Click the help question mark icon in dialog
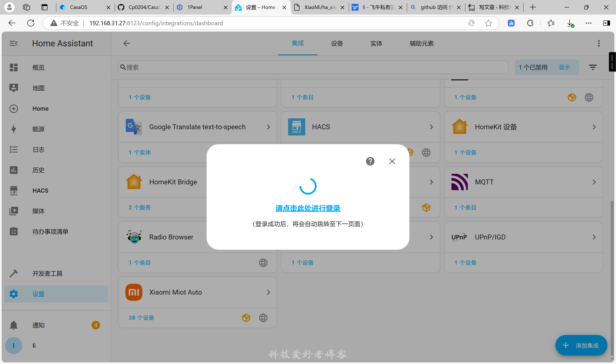 coord(370,161)
